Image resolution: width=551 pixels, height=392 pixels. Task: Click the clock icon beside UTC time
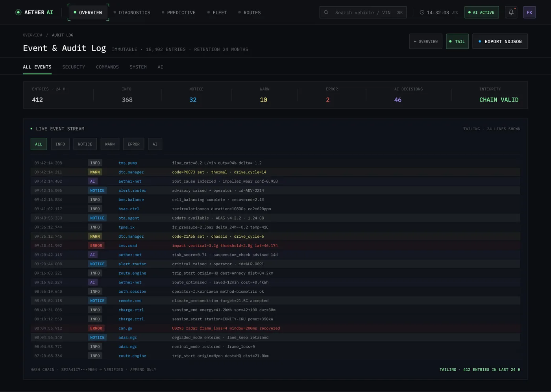pos(422,13)
